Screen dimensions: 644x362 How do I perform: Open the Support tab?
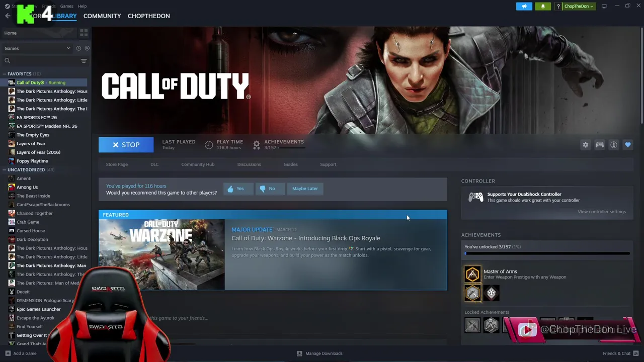pos(328,164)
